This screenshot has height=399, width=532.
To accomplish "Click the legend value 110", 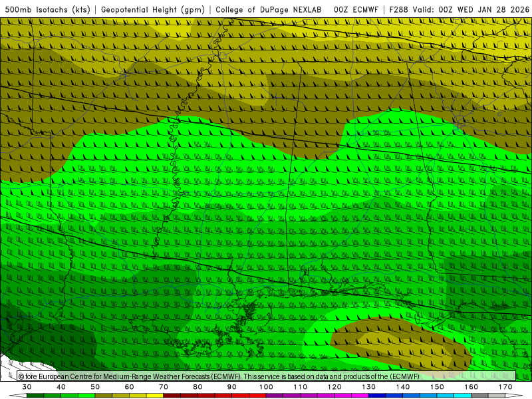I will coord(301,387).
